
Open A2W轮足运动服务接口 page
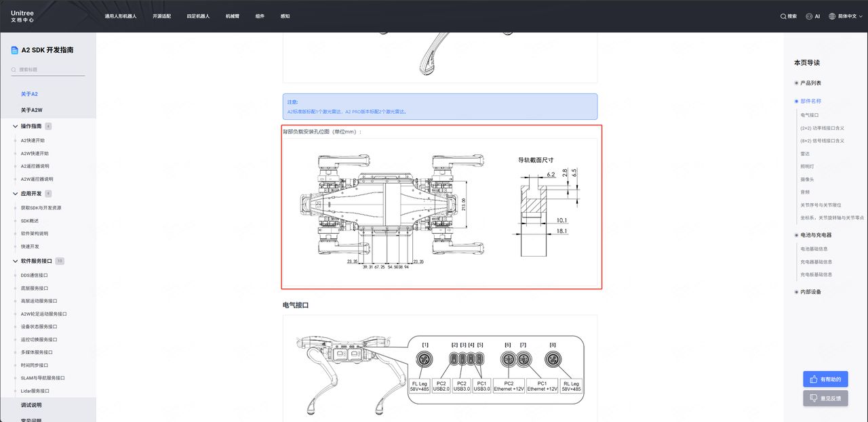click(43, 314)
